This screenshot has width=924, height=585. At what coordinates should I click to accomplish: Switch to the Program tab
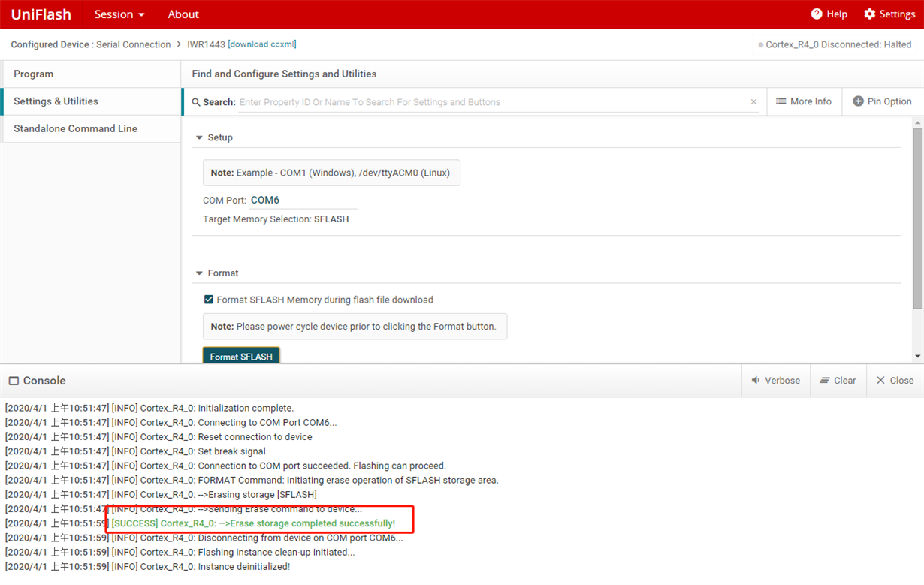click(91, 74)
